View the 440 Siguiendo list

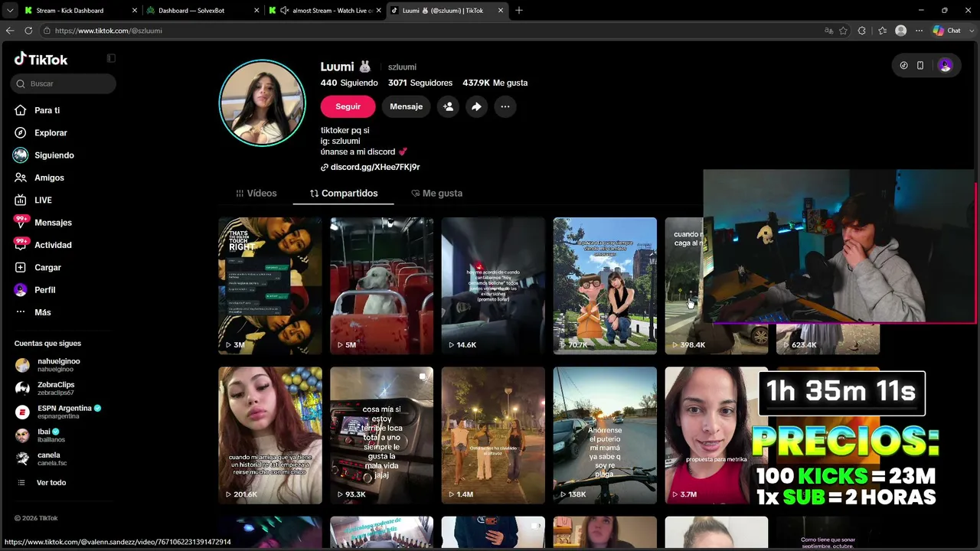point(349,83)
